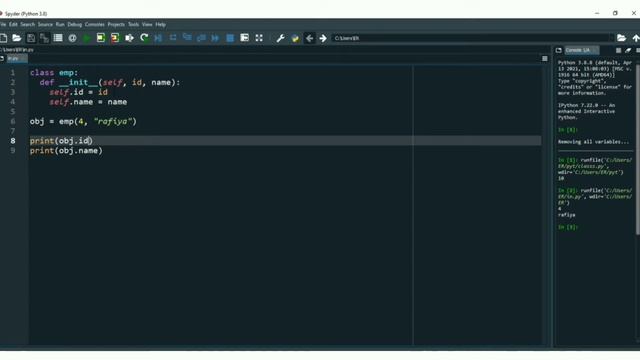Click the debugger step return icon
This screenshot has height=360, width=640.
[x=201, y=38]
